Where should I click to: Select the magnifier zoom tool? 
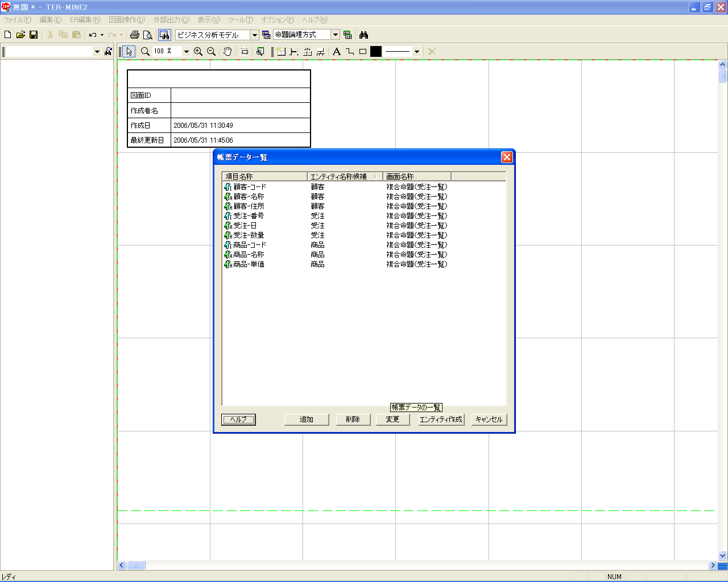tap(145, 52)
